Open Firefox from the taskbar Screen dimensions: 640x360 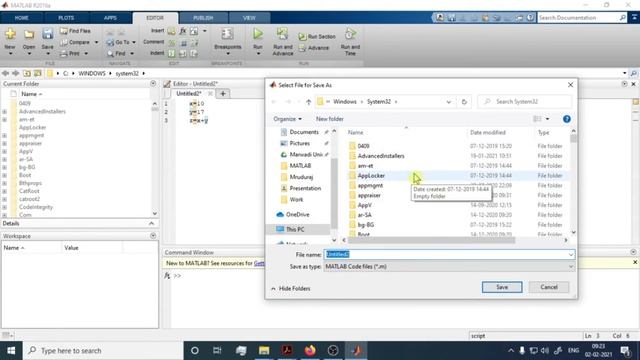[x=310, y=350]
